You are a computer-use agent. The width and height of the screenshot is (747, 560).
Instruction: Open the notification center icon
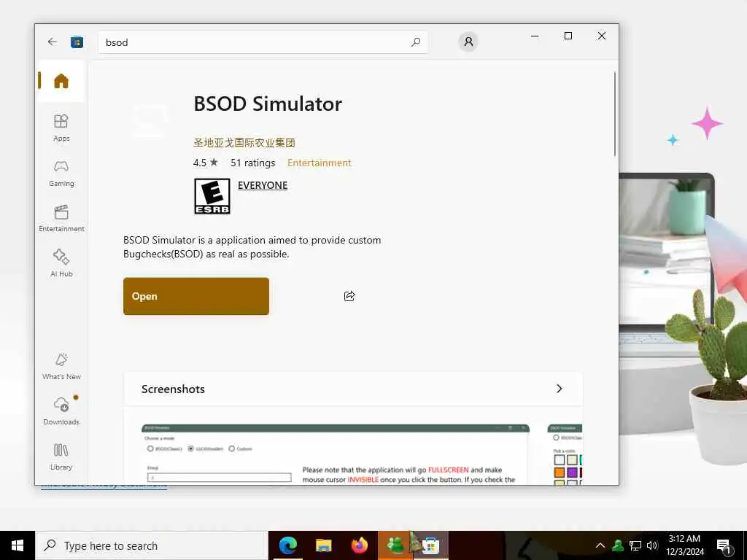click(724, 545)
